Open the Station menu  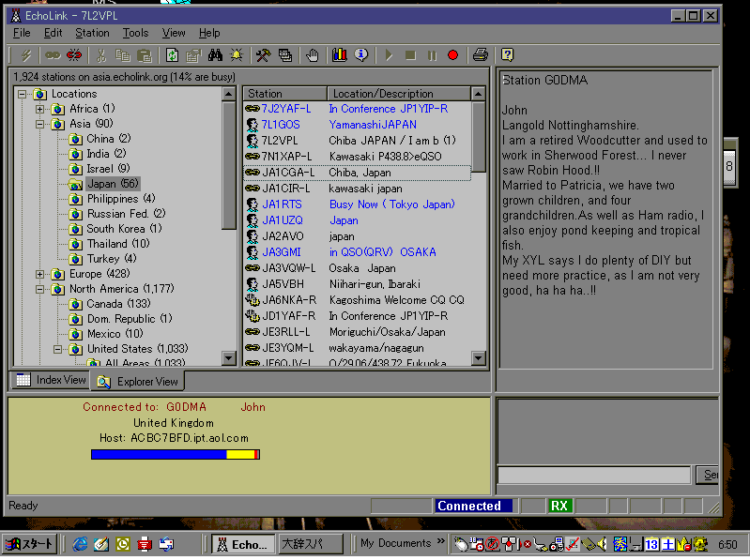pyautogui.click(x=92, y=33)
